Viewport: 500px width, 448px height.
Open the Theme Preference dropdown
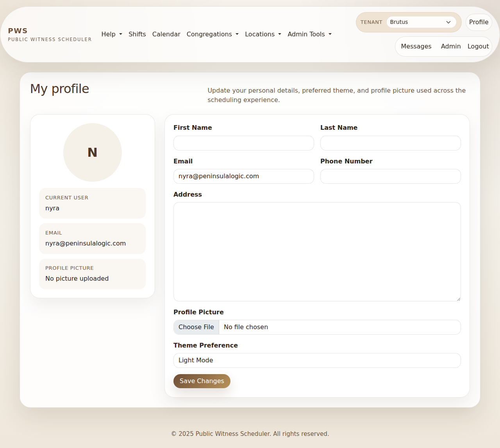[317, 360]
